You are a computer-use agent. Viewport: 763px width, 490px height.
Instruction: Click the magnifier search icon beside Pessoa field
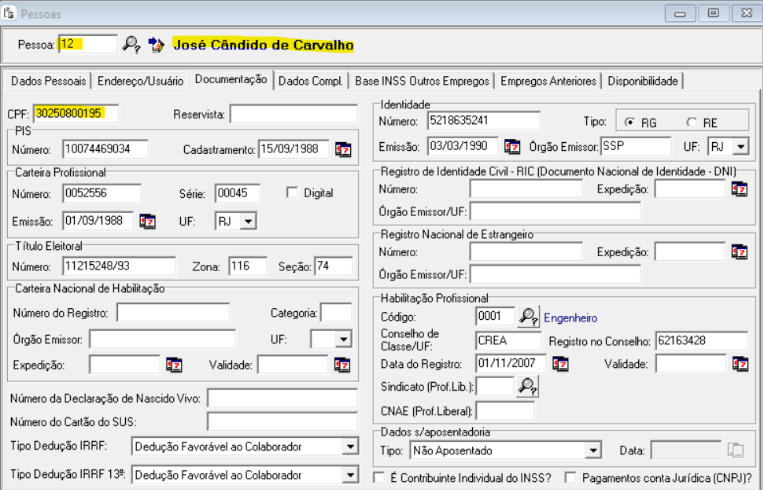(x=131, y=44)
